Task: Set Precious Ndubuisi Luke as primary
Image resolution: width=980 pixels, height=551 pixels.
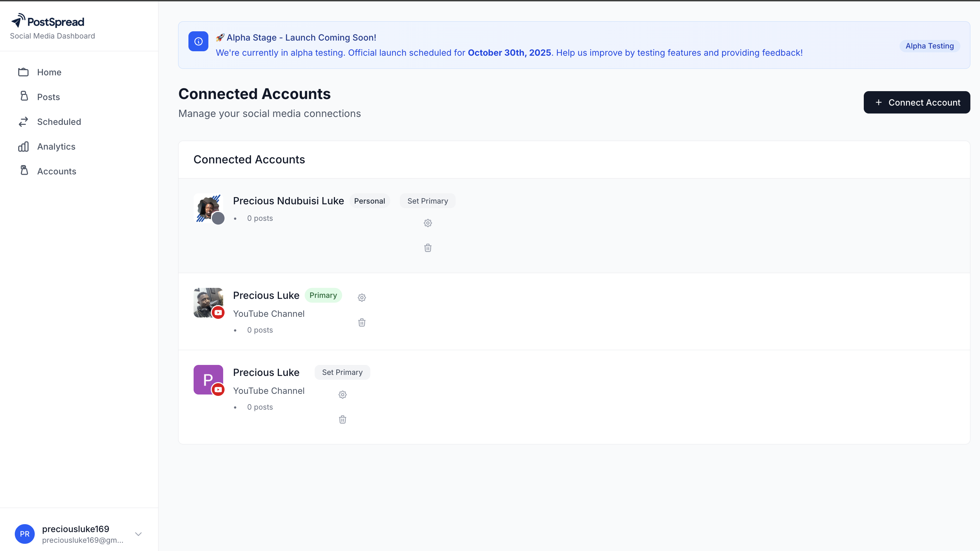Action: pos(427,201)
